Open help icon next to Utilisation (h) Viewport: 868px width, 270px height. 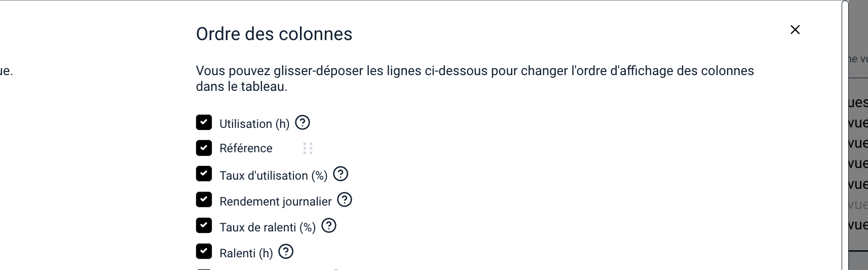[303, 122]
